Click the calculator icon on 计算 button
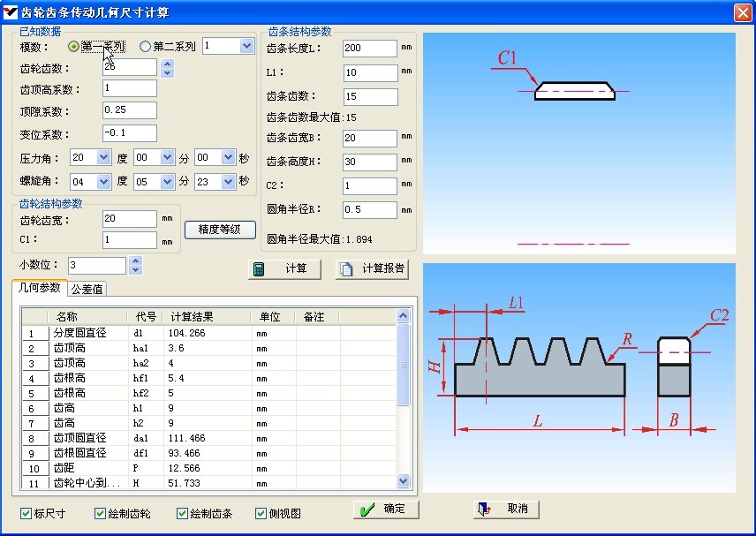This screenshot has width=756, height=536. [259, 269]
